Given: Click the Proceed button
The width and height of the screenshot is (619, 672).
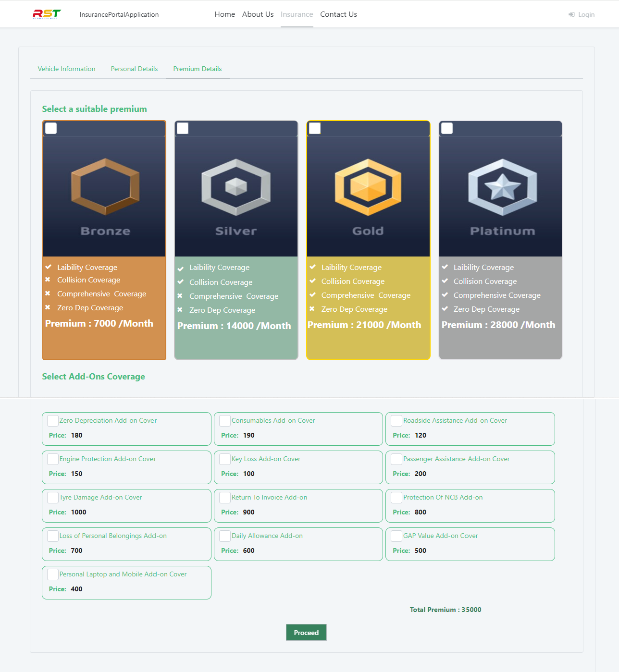Looking at the screenshot, I should 306,633.
